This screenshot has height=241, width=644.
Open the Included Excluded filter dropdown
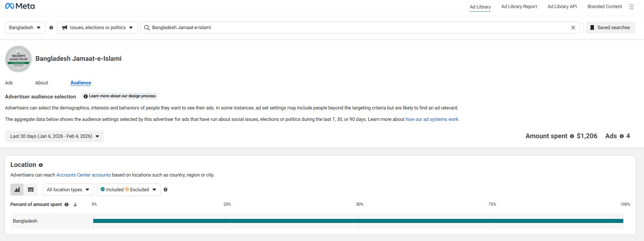(129, 190)
